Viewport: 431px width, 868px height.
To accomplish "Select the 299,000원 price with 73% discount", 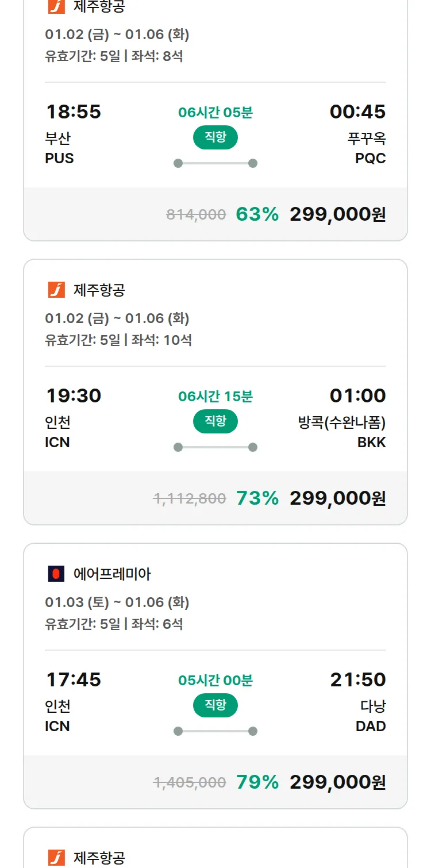I will pos(337,498).
